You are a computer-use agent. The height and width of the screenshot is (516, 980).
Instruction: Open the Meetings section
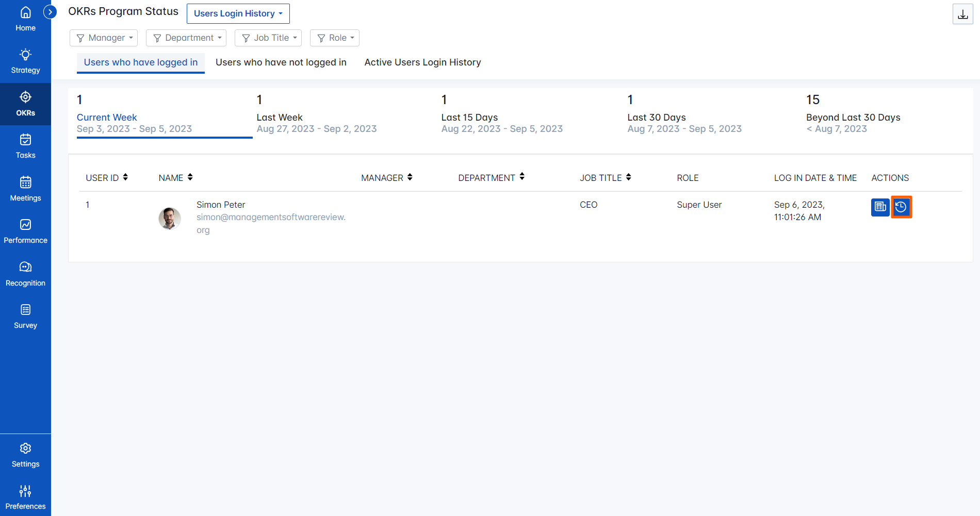[25, 189]
